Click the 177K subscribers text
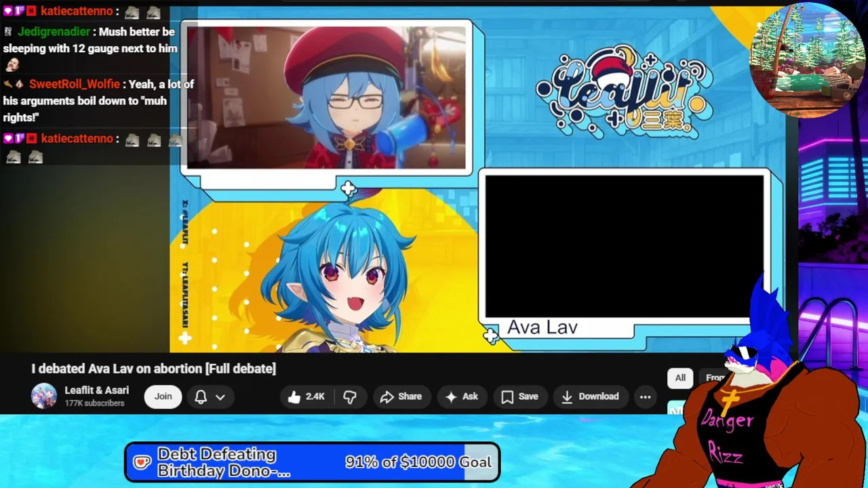Screen dimensions: 868x488 (x=94, y=403)
